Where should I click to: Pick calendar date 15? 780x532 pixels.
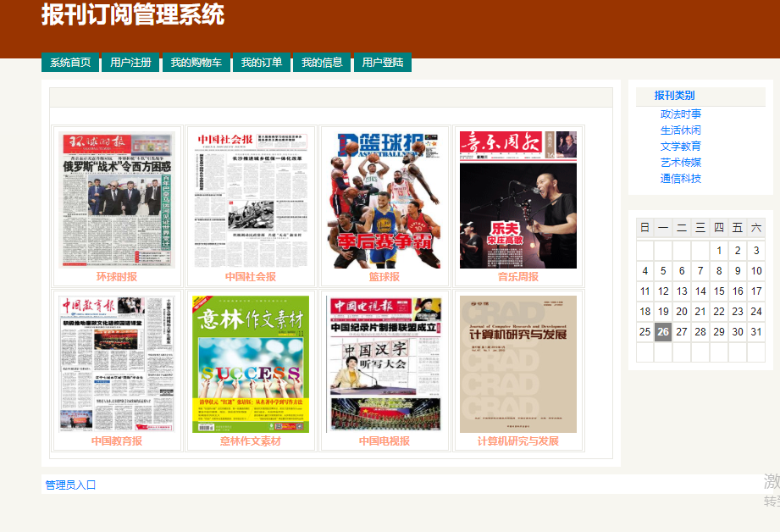[x=719, y=291]
